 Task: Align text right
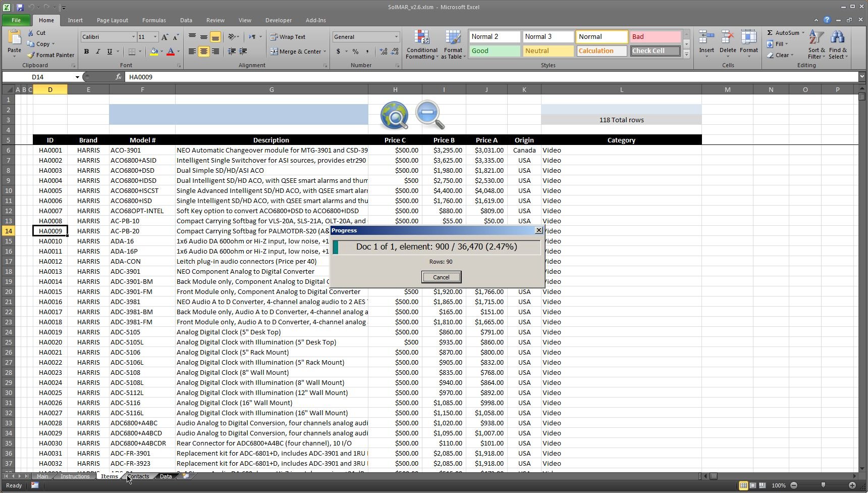[x=215, y=52]
